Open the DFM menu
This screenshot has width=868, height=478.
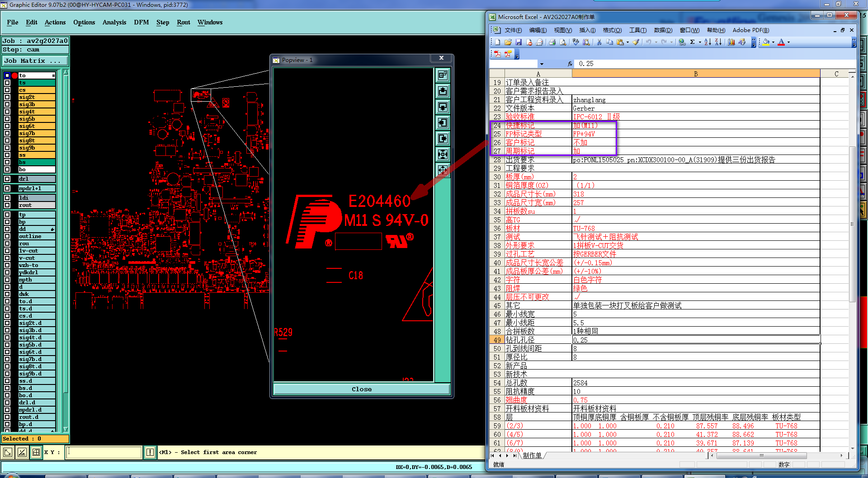pos(141,22)
